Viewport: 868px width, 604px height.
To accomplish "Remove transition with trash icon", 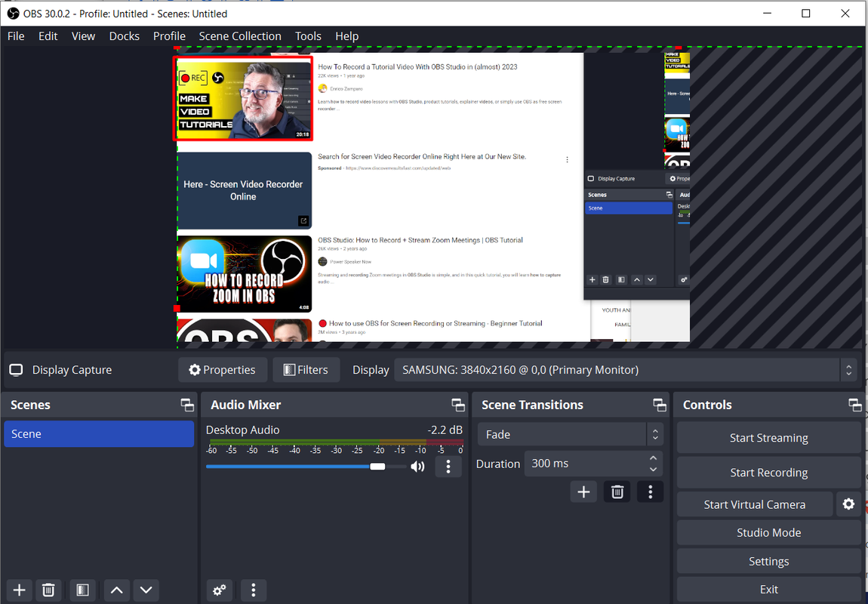I will [617, 492].
